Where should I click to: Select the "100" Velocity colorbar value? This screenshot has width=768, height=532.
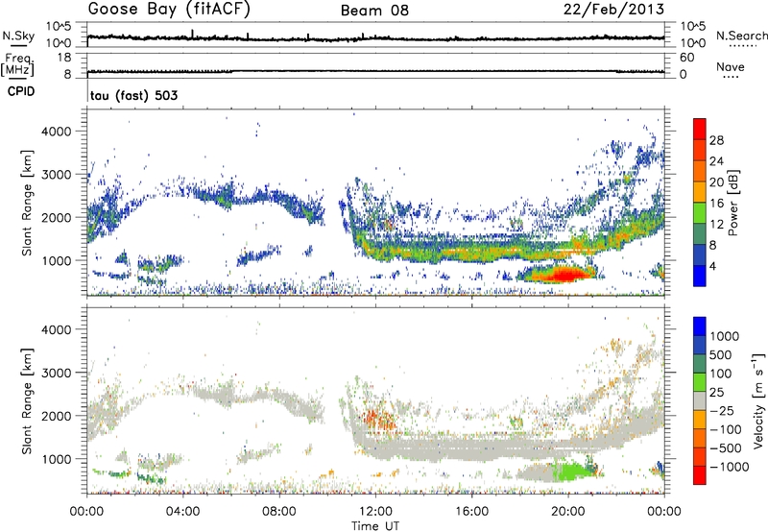tap(721, 374)
